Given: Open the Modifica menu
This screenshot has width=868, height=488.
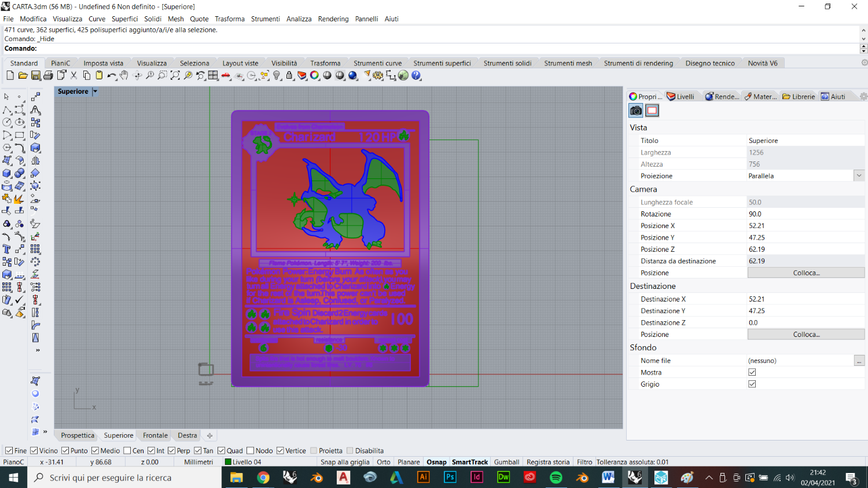Looking at the screenshot, I should 33,19.
